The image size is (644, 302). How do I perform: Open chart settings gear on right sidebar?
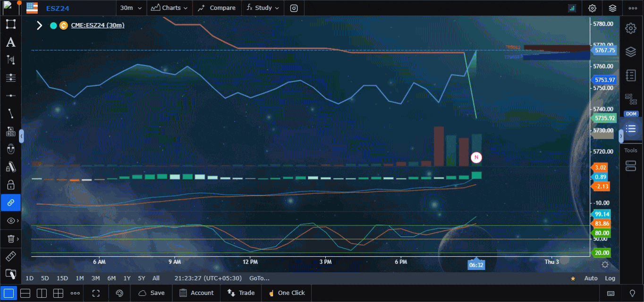(631, 28)
